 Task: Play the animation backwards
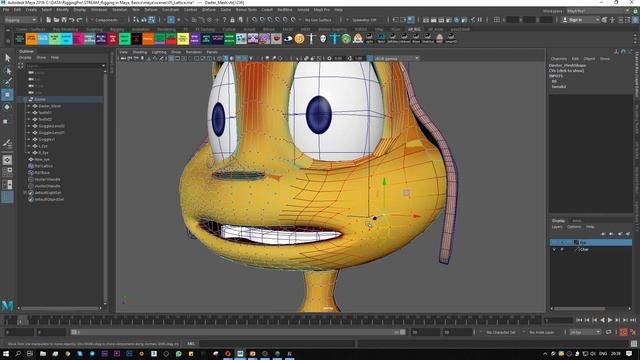point(602,320)
